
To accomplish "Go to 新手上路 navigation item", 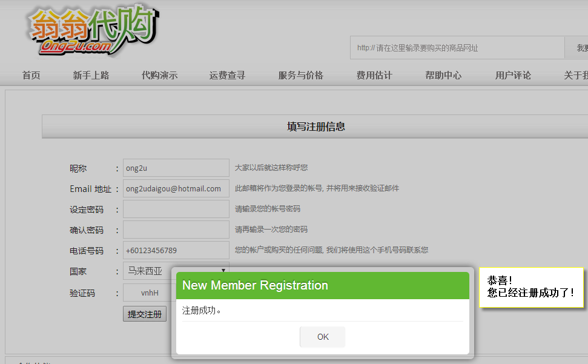I will [91, 75].
